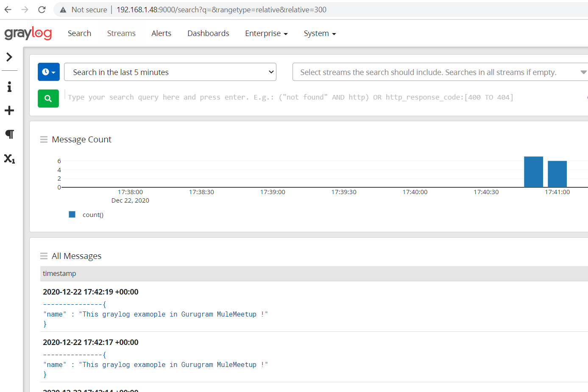The width and height of the screenshot is (588, 392).
Task: Expand the left sidebar chevron
Action: (9, 57)
